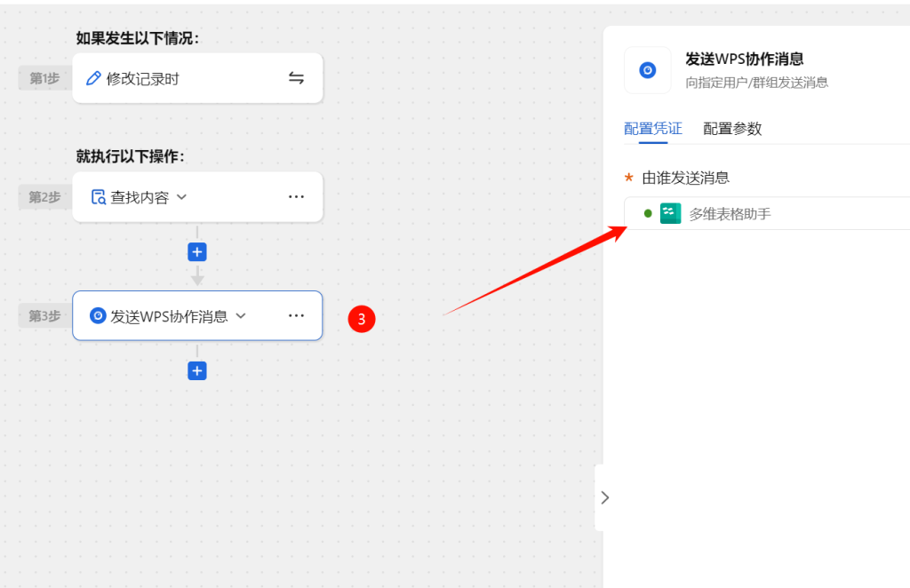This screenshot has width=910, height=588.
Task: Click the 多维表格助手 sender name
Action: pos(730,214)
